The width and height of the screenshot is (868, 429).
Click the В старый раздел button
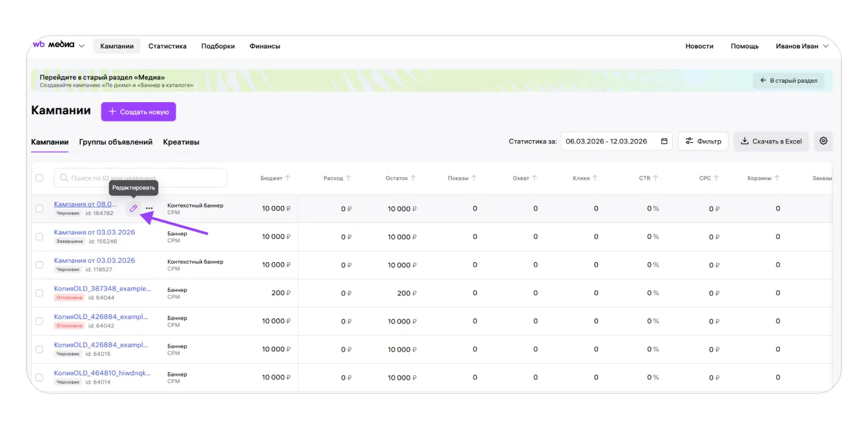789,81
